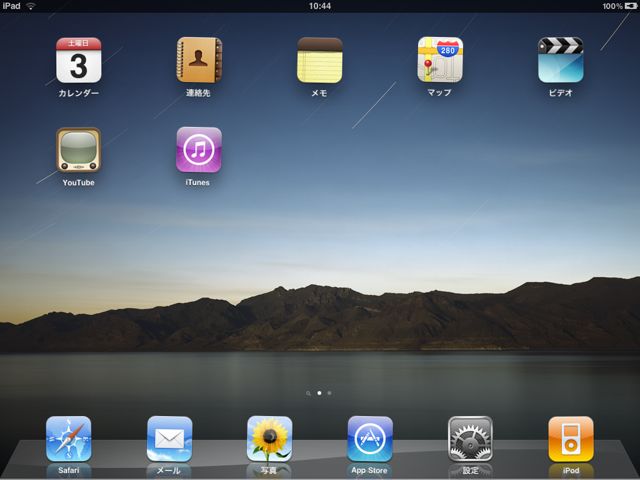The width and height of the screenshot is (640, 480).
Task: Launch the iTunes app
Action: click(199, 150)
